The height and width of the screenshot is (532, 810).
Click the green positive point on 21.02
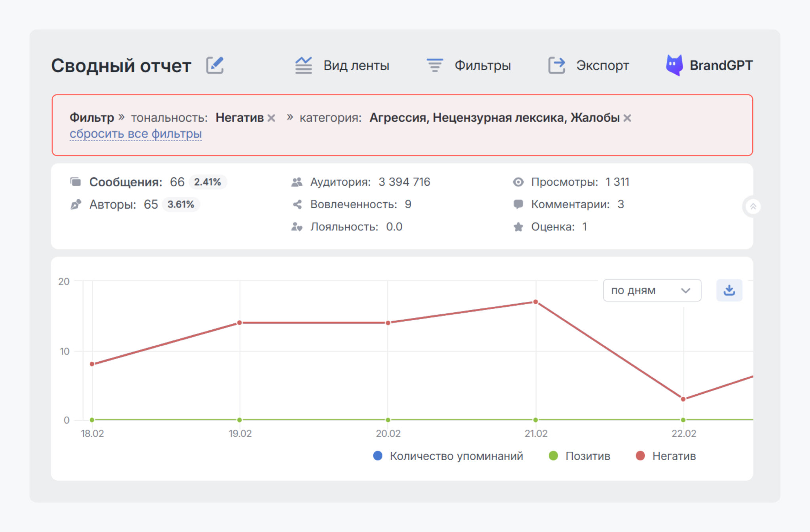point(536,420)
